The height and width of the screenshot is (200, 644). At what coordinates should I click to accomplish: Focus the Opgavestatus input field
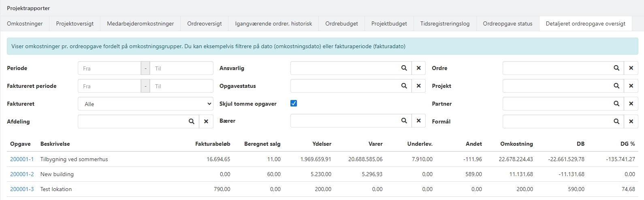pyautogui.click(x=343, y=86)
